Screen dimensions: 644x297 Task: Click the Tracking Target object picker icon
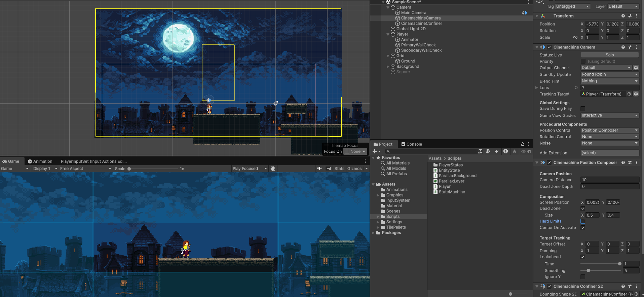(629, 94)
